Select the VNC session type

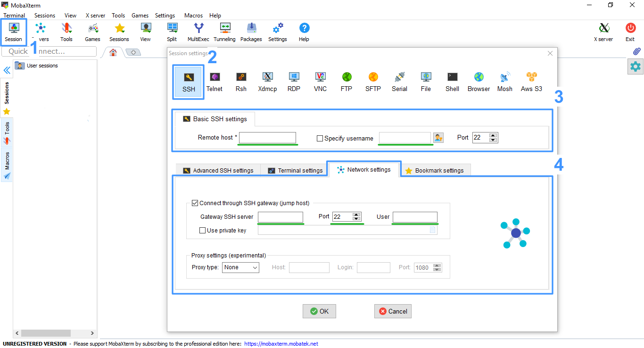(320, 82)
